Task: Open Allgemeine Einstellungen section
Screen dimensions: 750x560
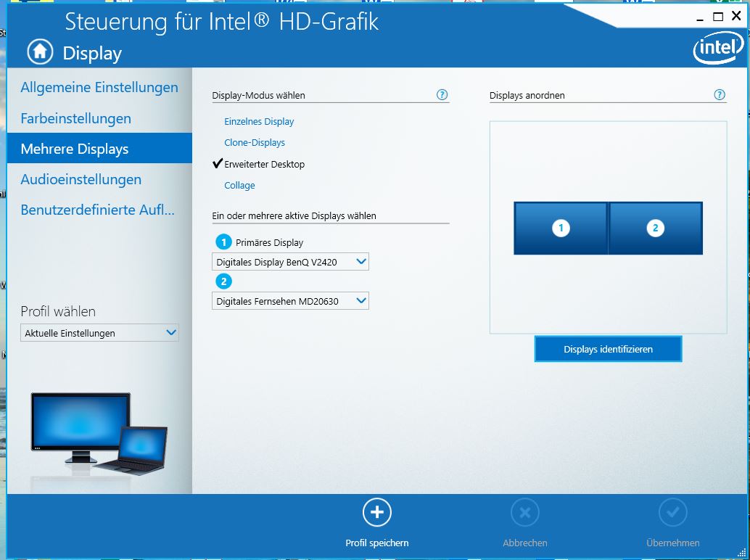Action: click(x=99, y=88)
